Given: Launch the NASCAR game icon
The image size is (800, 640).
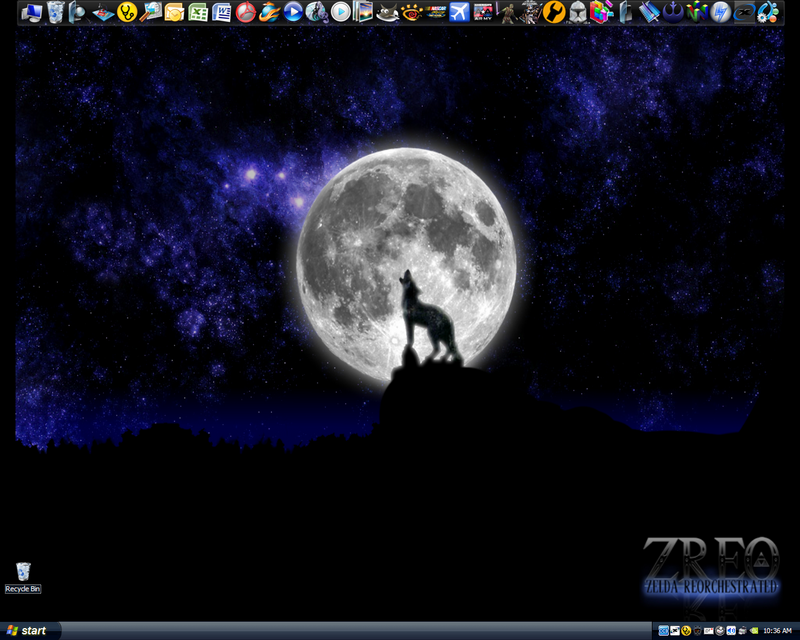Looking at the screenshot, I should [x=435, y=12].
